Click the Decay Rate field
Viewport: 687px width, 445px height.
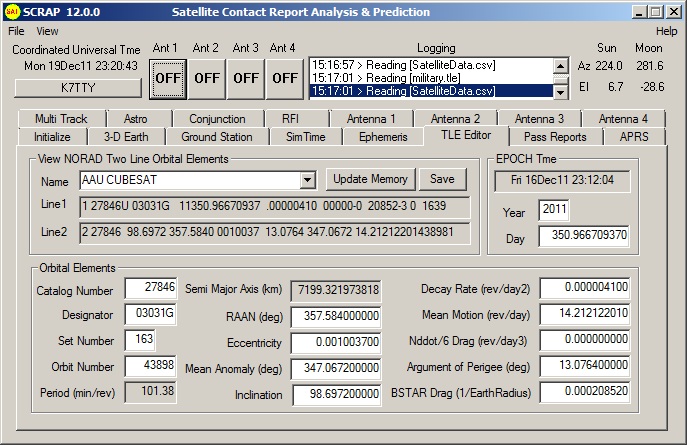tap(585, 288)
